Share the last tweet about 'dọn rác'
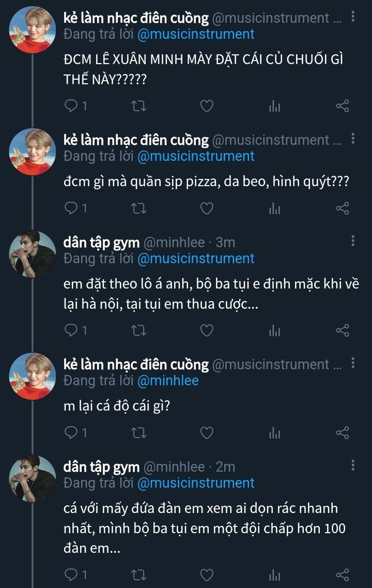 (343, 575)
